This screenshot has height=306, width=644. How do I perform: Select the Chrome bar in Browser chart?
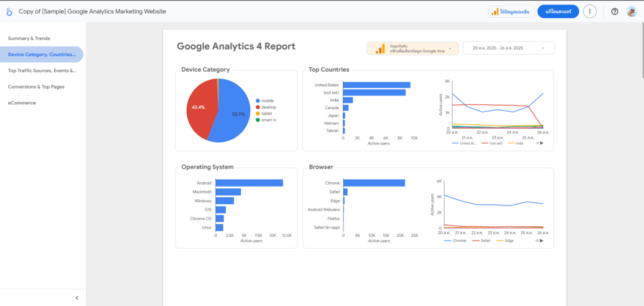coord(374,183)
